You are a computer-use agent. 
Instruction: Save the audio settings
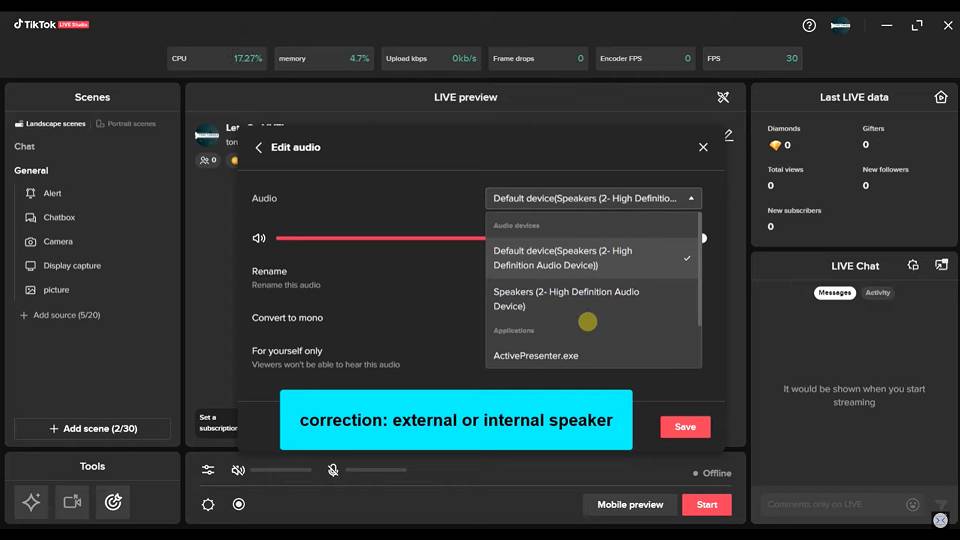click(685, 427)
